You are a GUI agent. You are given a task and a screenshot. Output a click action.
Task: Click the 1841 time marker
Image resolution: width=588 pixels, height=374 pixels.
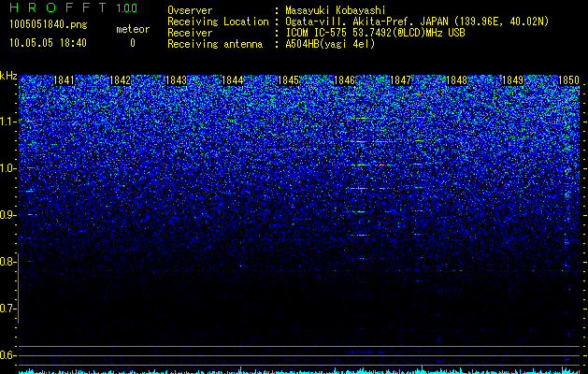(x=64, y=79)
